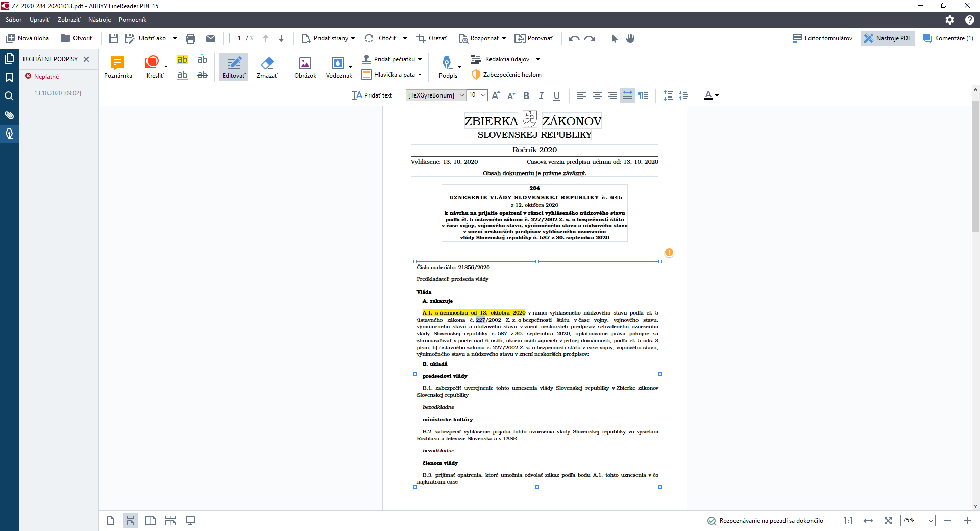980x531 pixels.
Task: Toggle the Editovať edit mode
Action: pos(234,67)
